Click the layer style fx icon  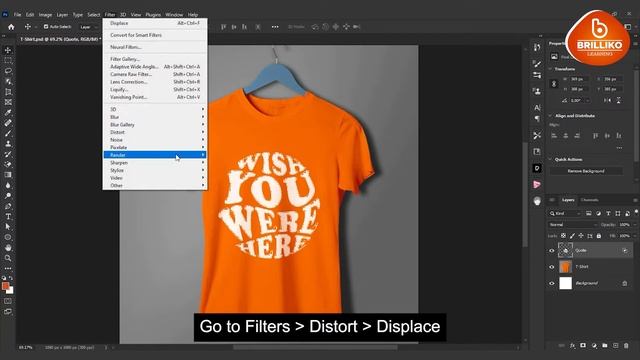click(572, 346)
